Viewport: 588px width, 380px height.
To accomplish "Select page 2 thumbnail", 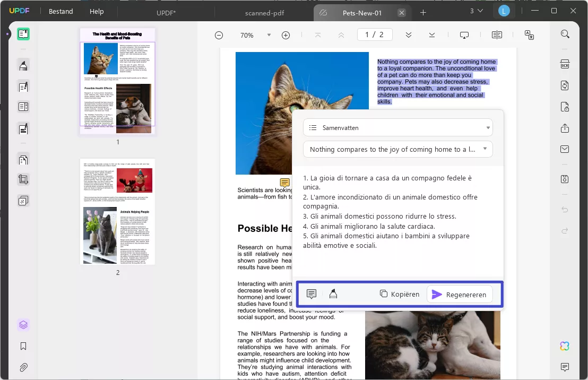I will (x=117, y=211).
